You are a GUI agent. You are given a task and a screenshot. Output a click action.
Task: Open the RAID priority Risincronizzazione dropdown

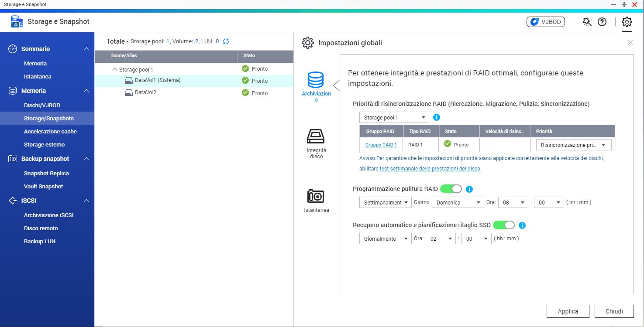tap(573, 145)
